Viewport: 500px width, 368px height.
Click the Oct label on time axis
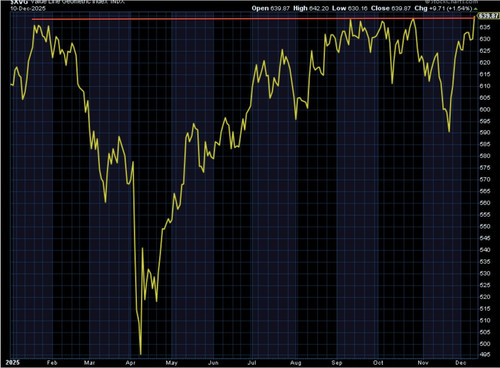pyautogui.click(x=378, y=362)
